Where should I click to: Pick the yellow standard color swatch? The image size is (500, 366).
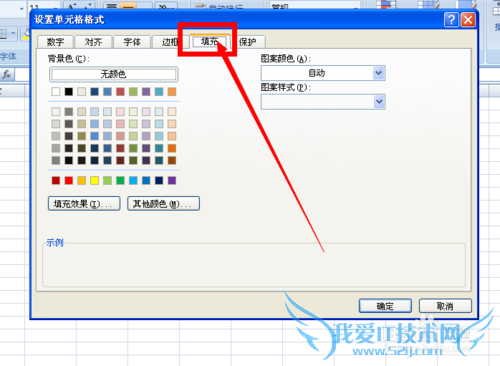coord(95,180)
